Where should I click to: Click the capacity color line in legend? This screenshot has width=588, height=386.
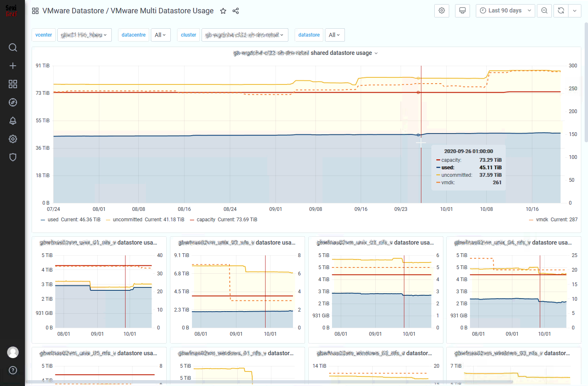tap(192, 220)
